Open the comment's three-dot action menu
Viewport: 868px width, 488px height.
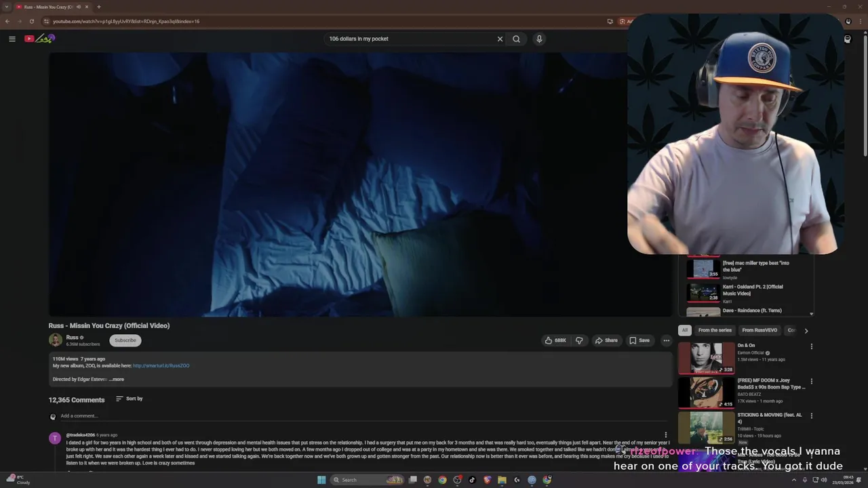665,435
